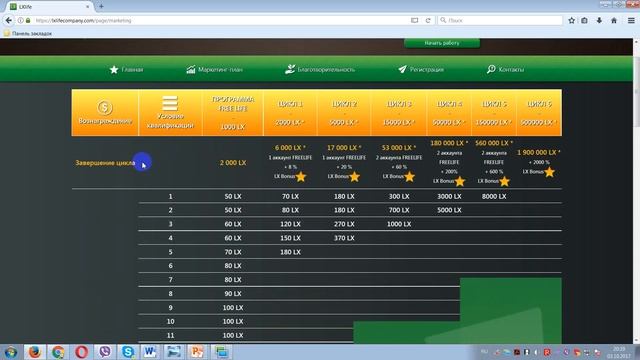Bookmark this page with the star icon

571,20
